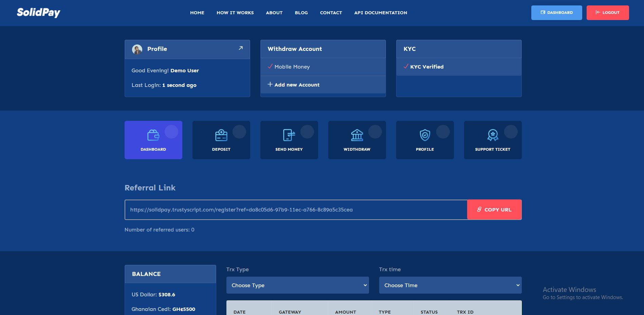Click the blue Dashboard header button
The height and width of the screenshot is (315, 644).
[556, 13]
